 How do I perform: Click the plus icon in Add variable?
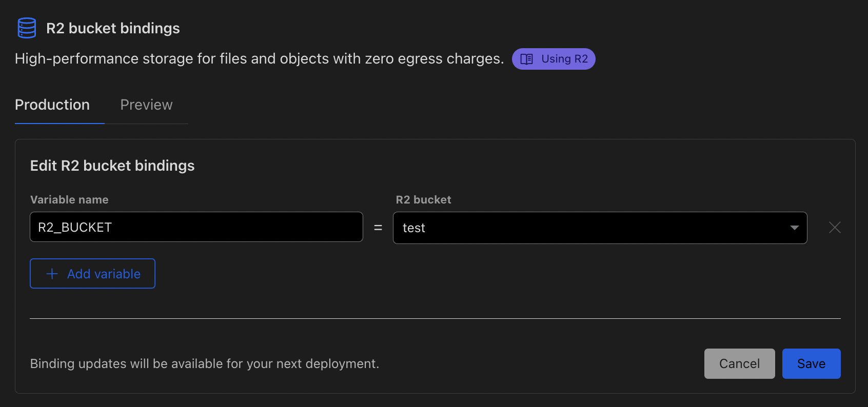[x=52, y=274]
